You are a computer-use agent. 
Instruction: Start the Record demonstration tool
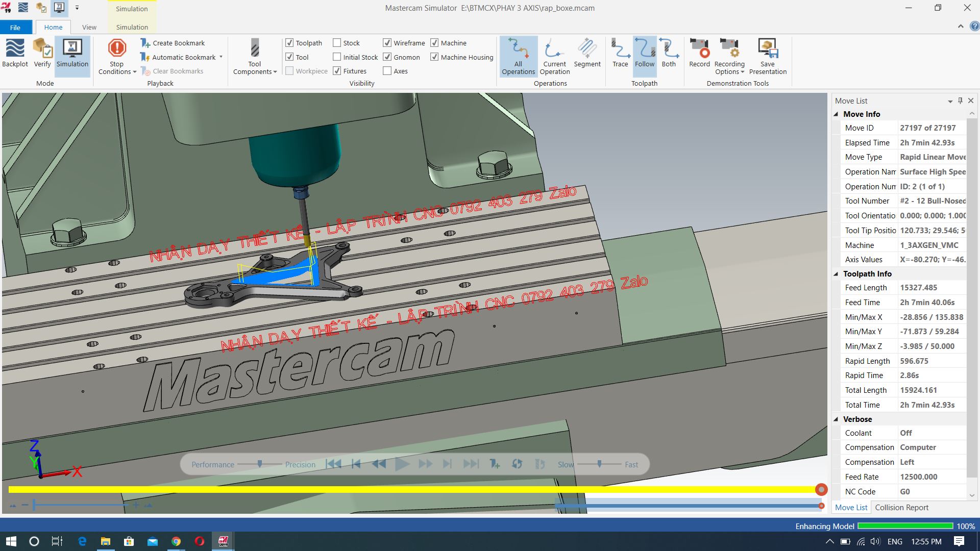699,53
